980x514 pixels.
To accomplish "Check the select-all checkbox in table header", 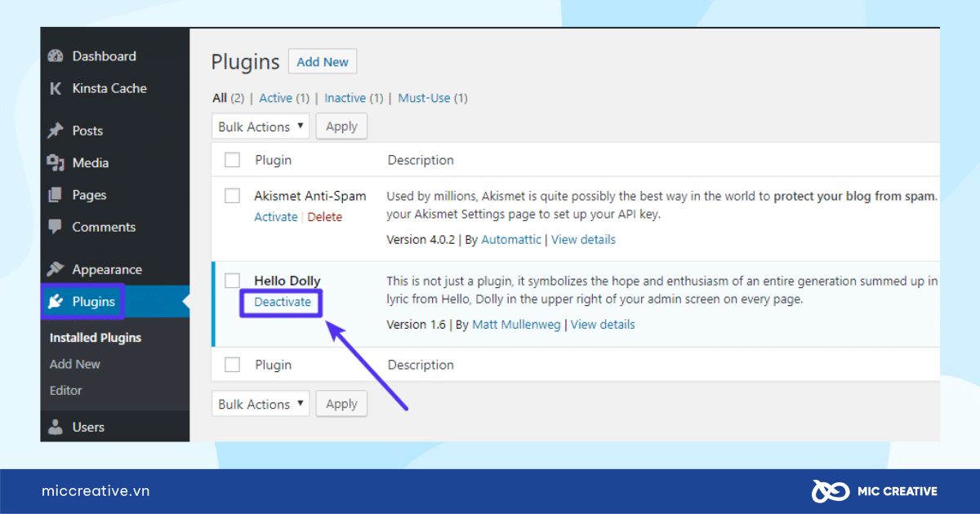I will pyautogui.click(x=232, y=160).
